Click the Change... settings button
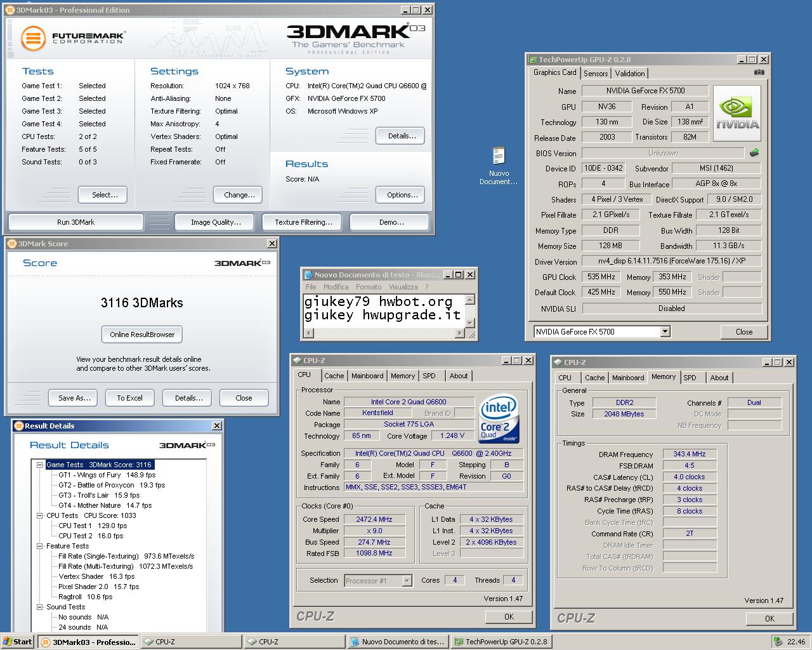The height and width of the screenshot is (650, 812). (239, 195)
